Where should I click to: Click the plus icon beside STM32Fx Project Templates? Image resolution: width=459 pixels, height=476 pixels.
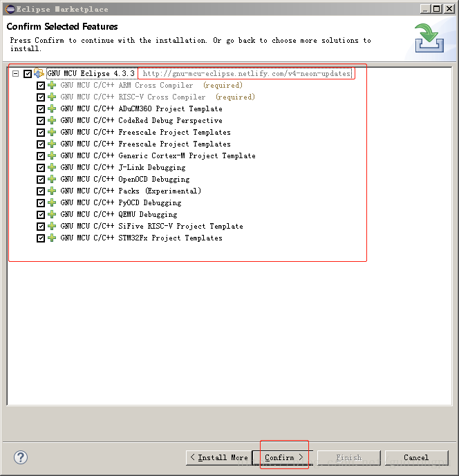tap(52, 238)
